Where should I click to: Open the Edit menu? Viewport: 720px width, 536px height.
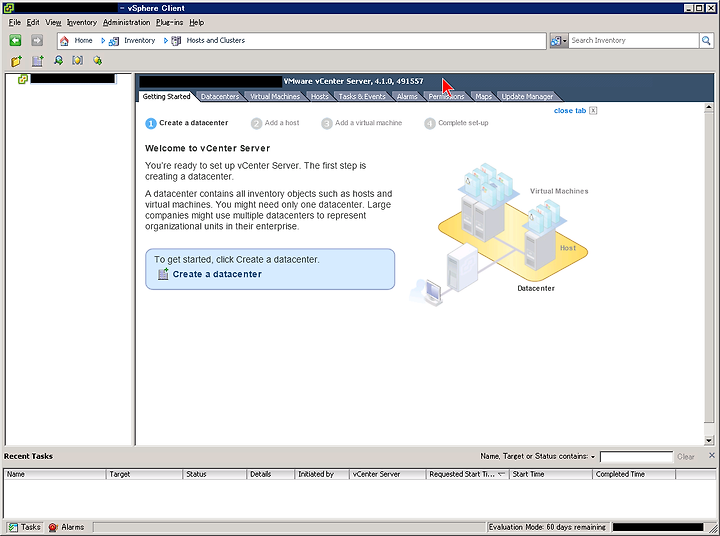[x=33, y=22]
